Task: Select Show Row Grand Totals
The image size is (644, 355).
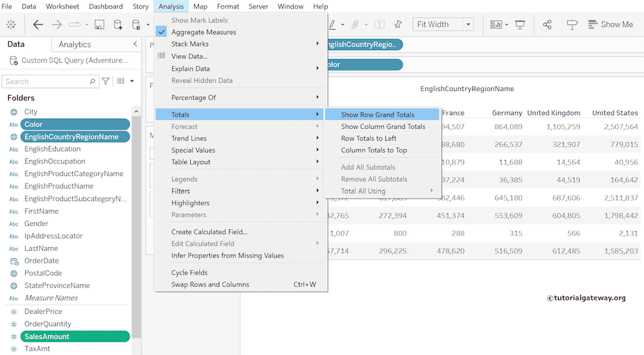Action: point(382,114)
